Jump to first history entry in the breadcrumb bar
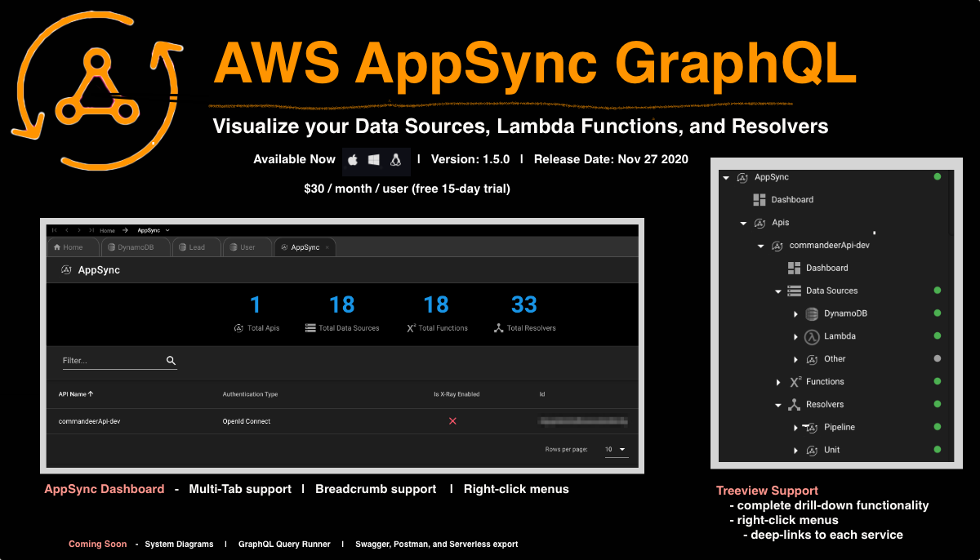Screen dimensions: 980x560 click(55, 230)
